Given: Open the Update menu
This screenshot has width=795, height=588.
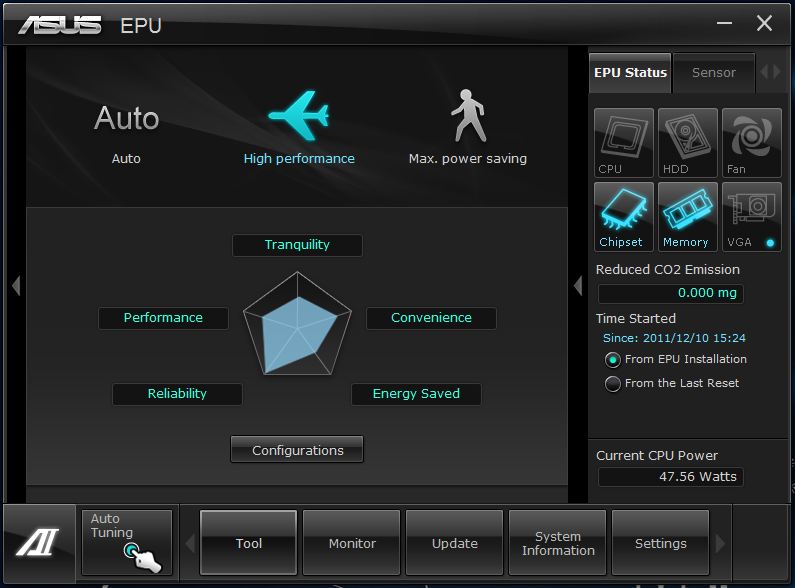Looking at the screenshot, I should (x=455, y=543).
